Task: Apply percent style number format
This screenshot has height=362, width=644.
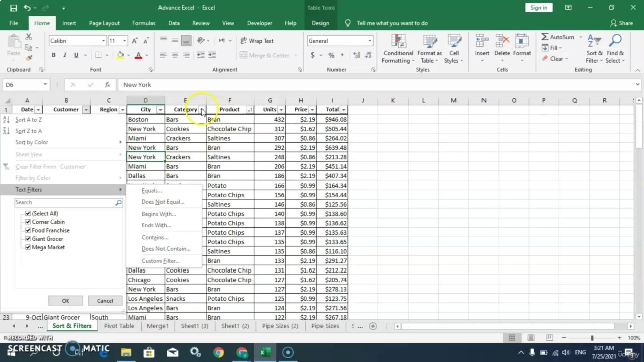Action: pyautogui.click(x=331, y=55)
